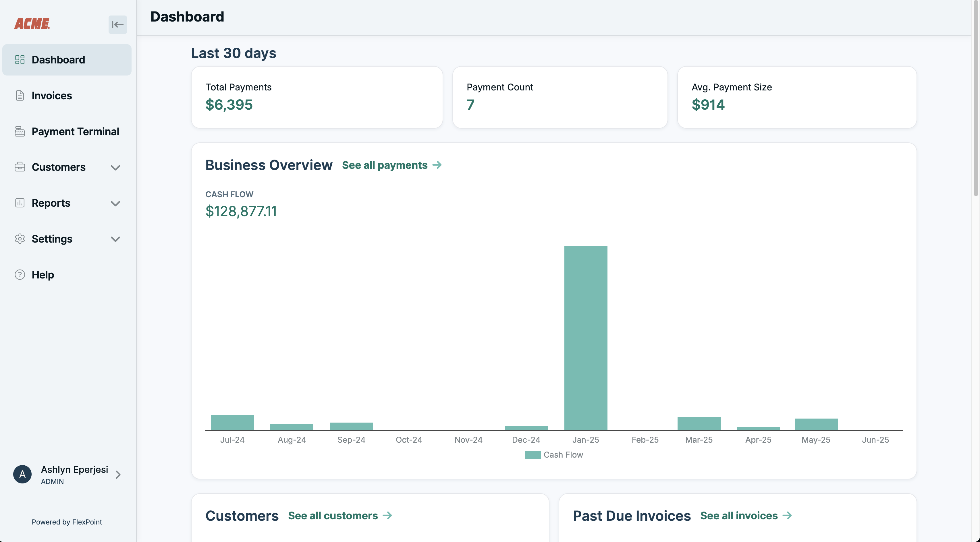The width and height of the screenshot is (980, 542).
Task: Click the Reports chart icon
Action: [x=20, y=203]
